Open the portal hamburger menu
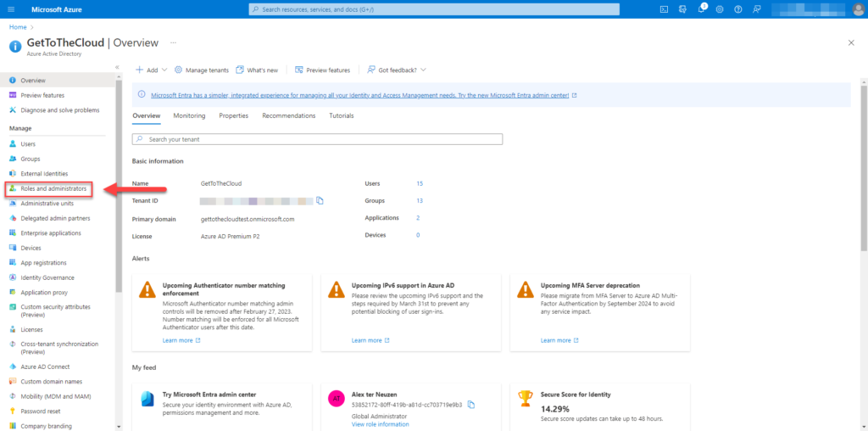The width and height of the screenshot is (868, 431). pyautogui.click(x=12, y=8)
